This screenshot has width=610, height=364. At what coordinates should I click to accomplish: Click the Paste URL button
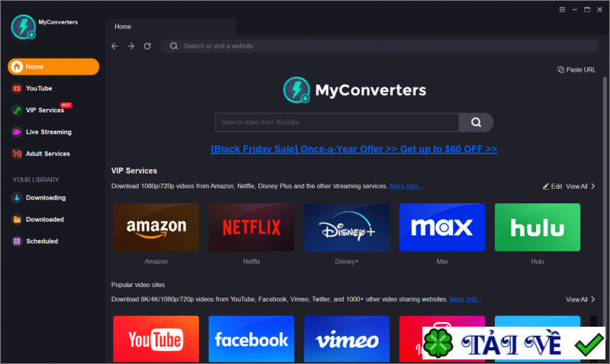pyautogui.click(x=576, y=70)
